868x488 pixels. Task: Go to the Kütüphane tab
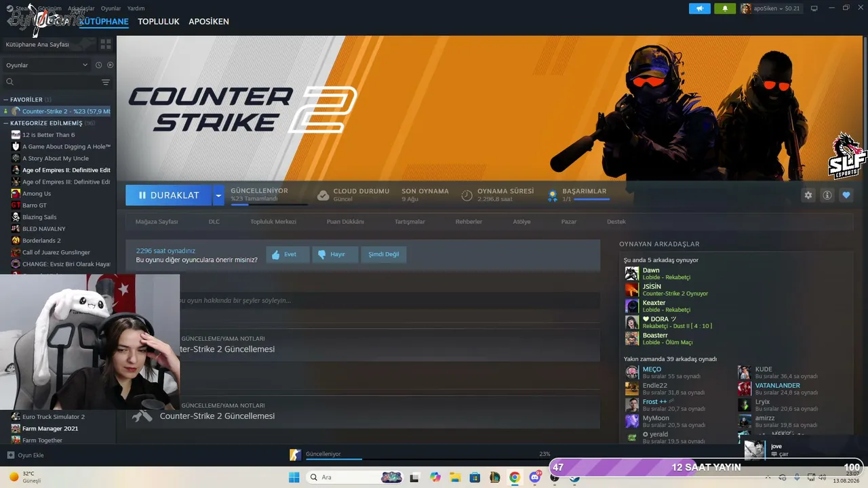[x=104, y=22]
